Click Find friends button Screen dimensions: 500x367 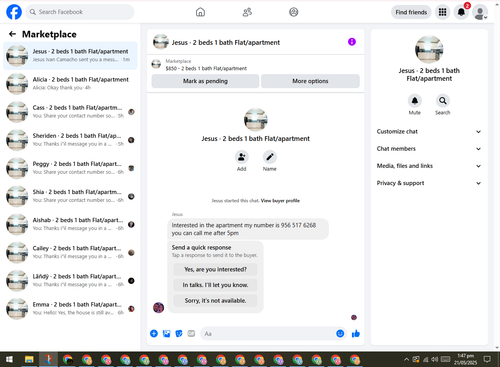[411, 12]
